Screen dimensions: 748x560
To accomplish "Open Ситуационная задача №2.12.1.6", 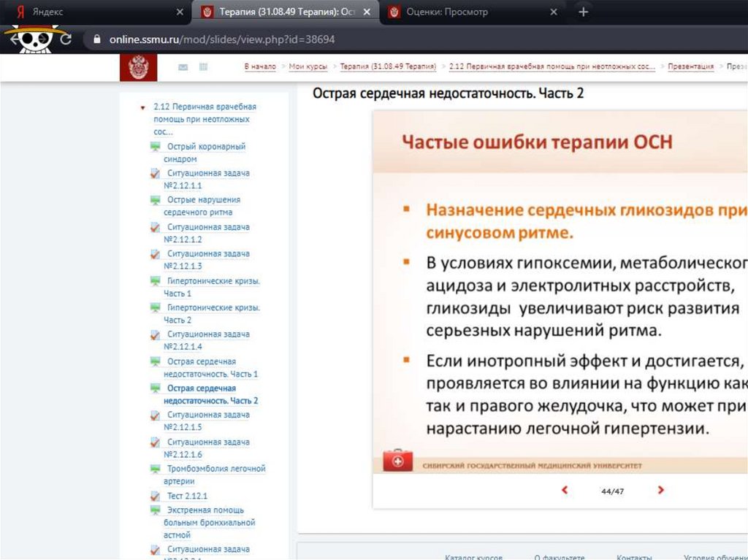I will click(207, 448).
